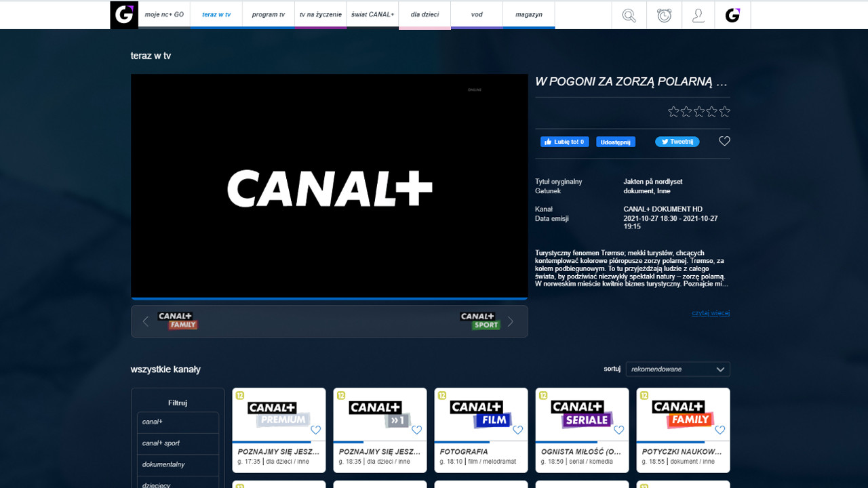Open program tv menu
868x488 pixels.
(269, 14)
